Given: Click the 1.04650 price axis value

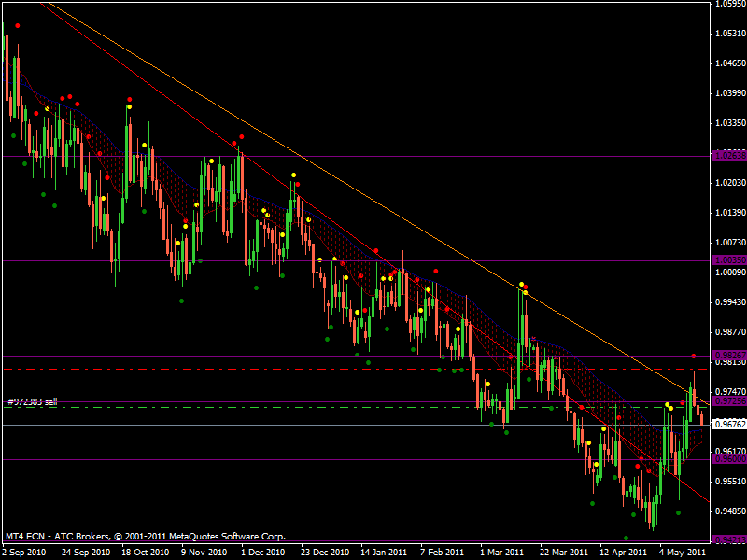Looking at the screenshot, I should tap(731, 63).
